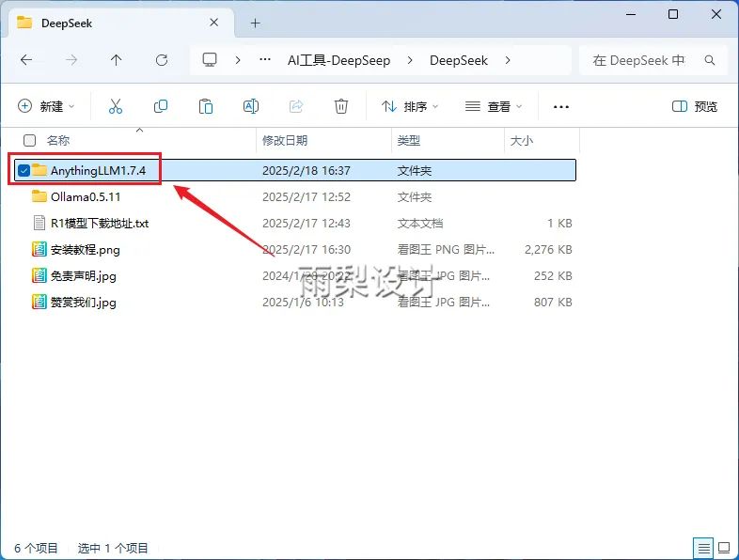Open the 查看 view dropdown

click(494, 106)
